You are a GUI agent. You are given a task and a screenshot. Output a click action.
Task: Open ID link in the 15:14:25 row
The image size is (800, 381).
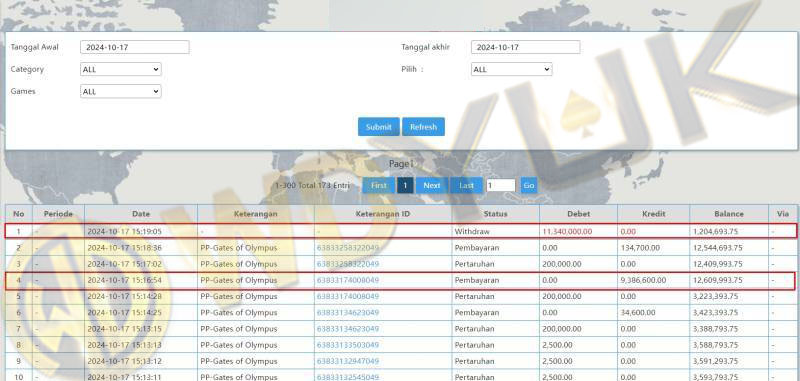pos(348,313)
